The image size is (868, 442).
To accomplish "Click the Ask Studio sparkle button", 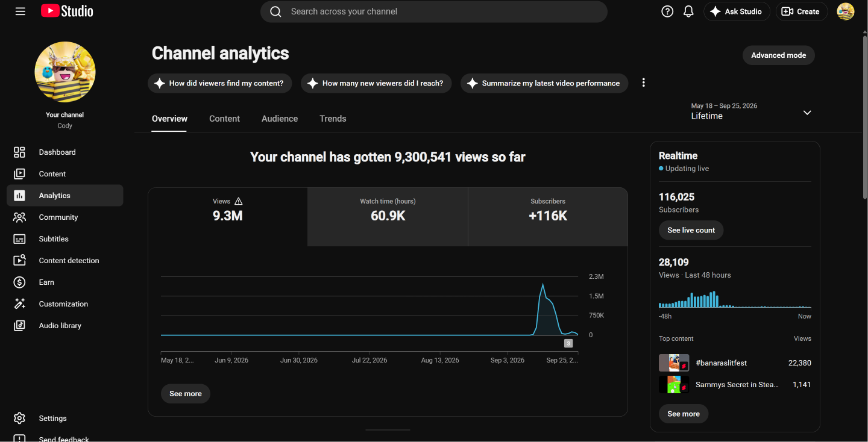I will pos(737,11).
